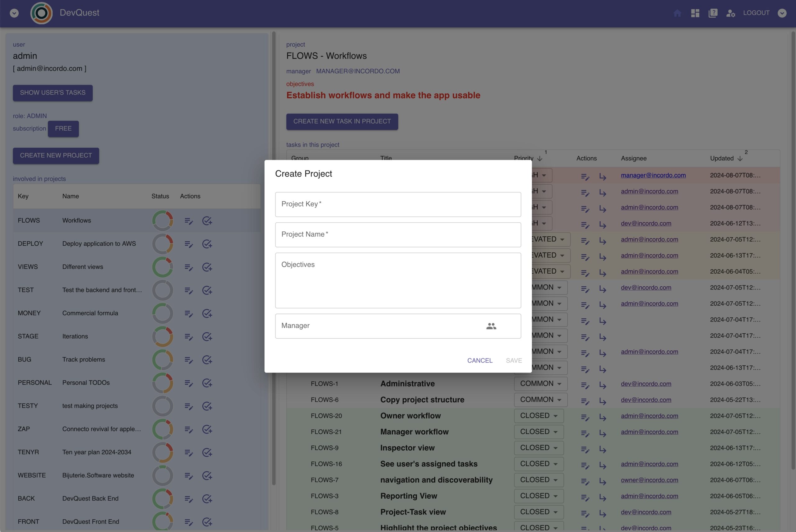796x532 pixels.
Task: Click the grid/dashboard icon in header
Action: coord(696,13)
